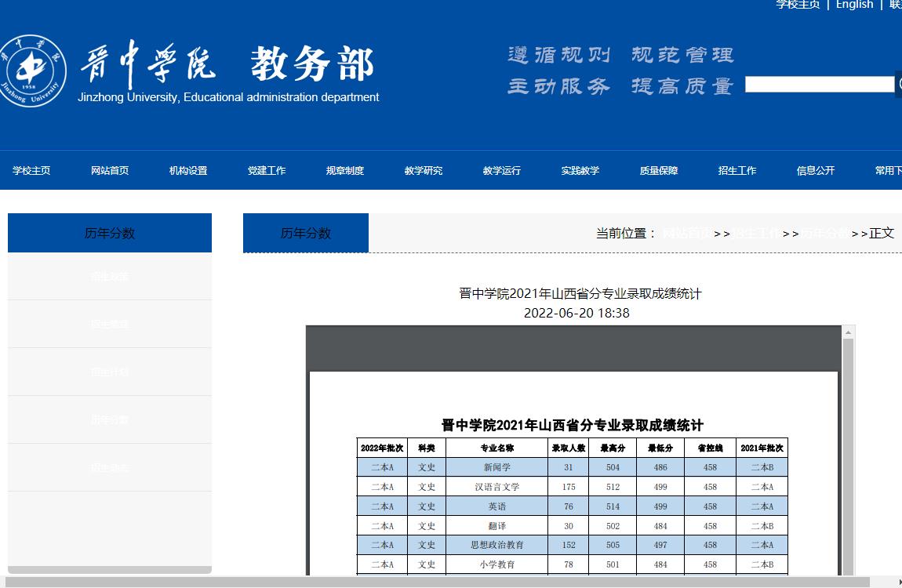The width and height of the screenshot is (902, 588).
Task: Click the embedded document's scroll-up arrow
Action: tap(848, 332)
